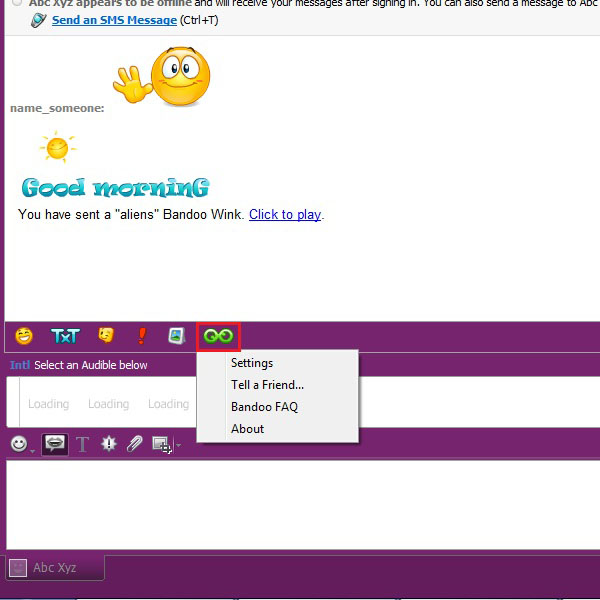The height and width of the screenshot is (600, 600).
Task: Open Bandoo winks masks icon
Action: (x=106, y=336)
